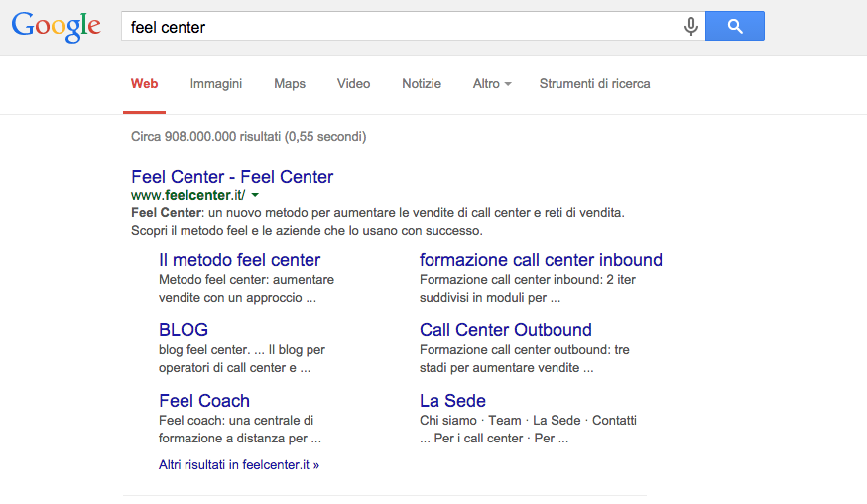Visit the BLOG sitelink

[183, 329]
